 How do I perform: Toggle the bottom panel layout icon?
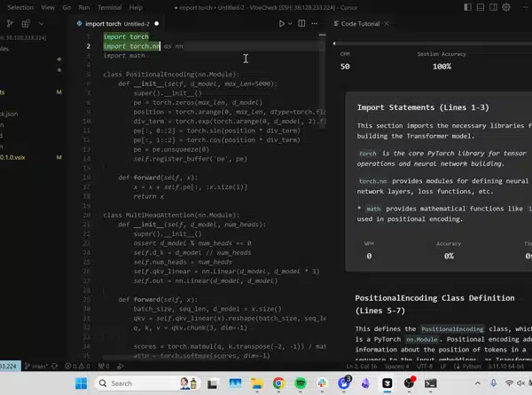[481, 7]
